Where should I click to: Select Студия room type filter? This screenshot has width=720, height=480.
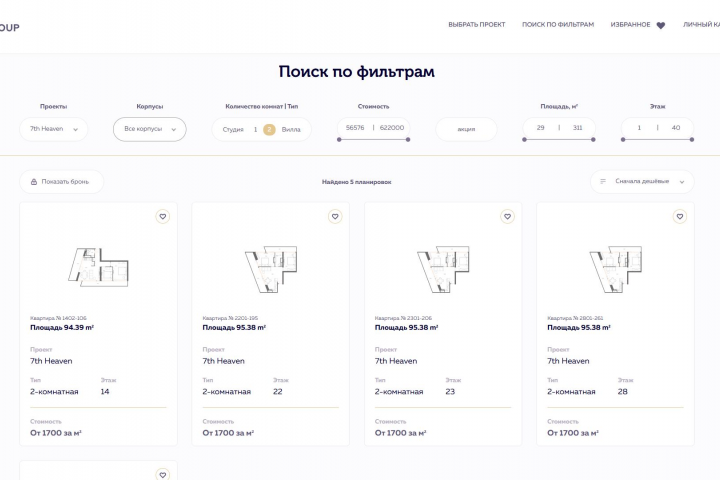pyautogui.click(x=233, y=130)
